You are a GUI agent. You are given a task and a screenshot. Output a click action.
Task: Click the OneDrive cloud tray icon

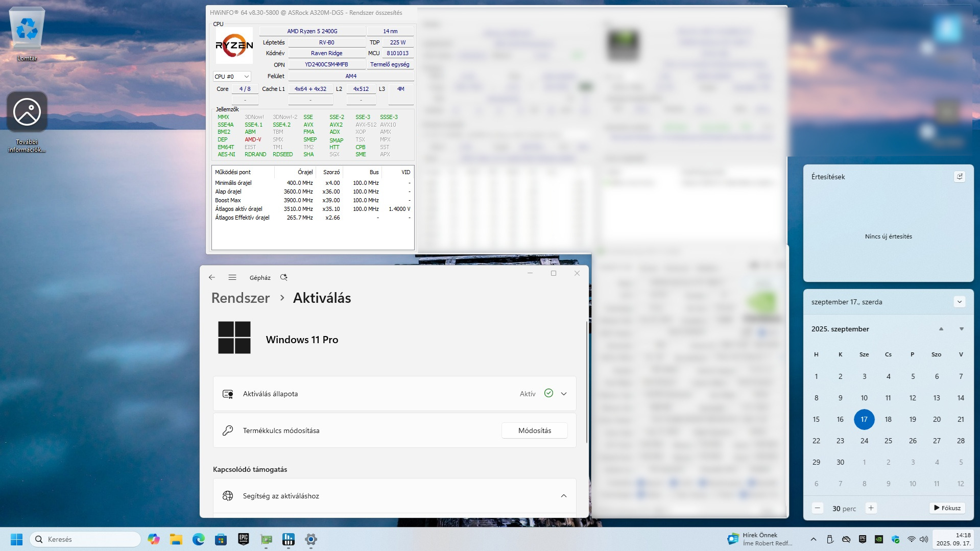846,539
